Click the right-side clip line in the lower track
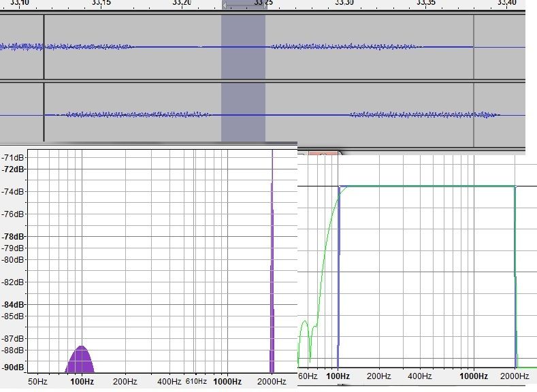The width and height of the screenshot is (537, 392). coord(474,114)
